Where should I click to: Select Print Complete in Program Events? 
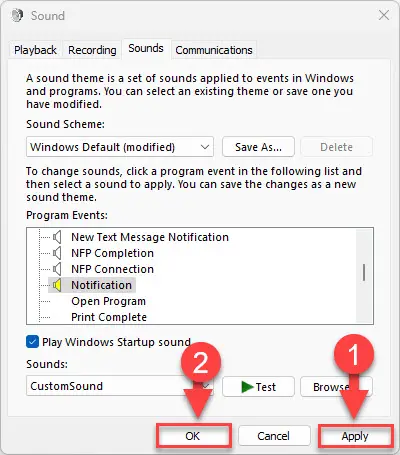(109, 317)
